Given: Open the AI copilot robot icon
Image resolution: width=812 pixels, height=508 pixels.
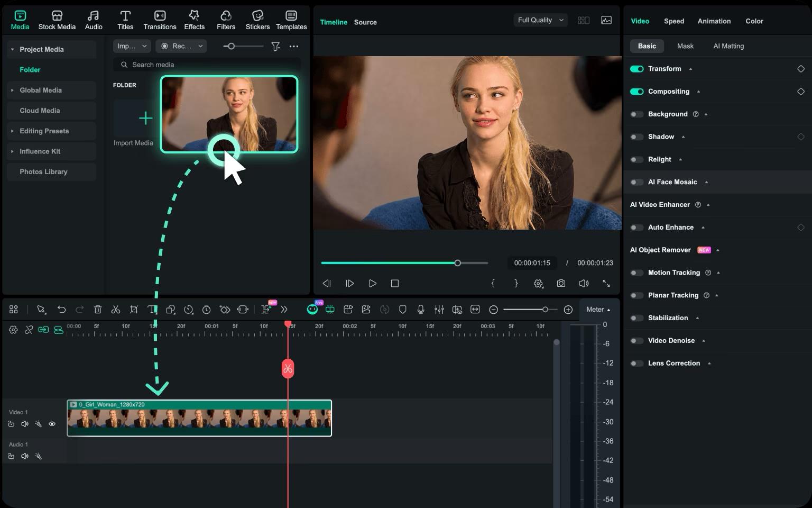Looking at the screenshot, I should (312, 309).
